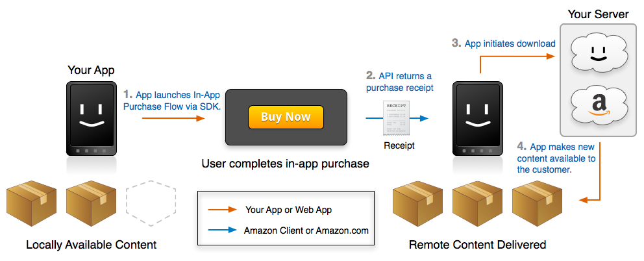Select the rightmost remote content delivered box

534,202
